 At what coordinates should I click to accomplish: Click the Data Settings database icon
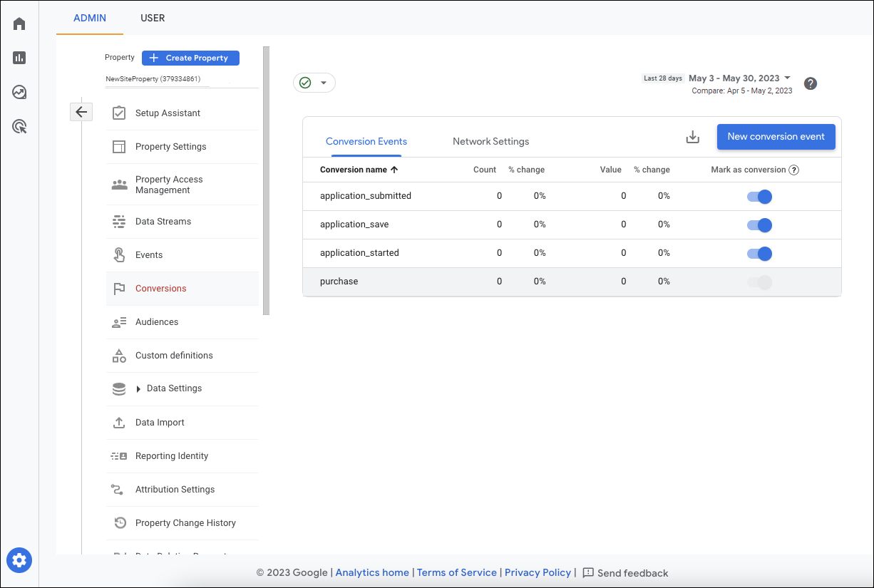click(x=119, y=389)
